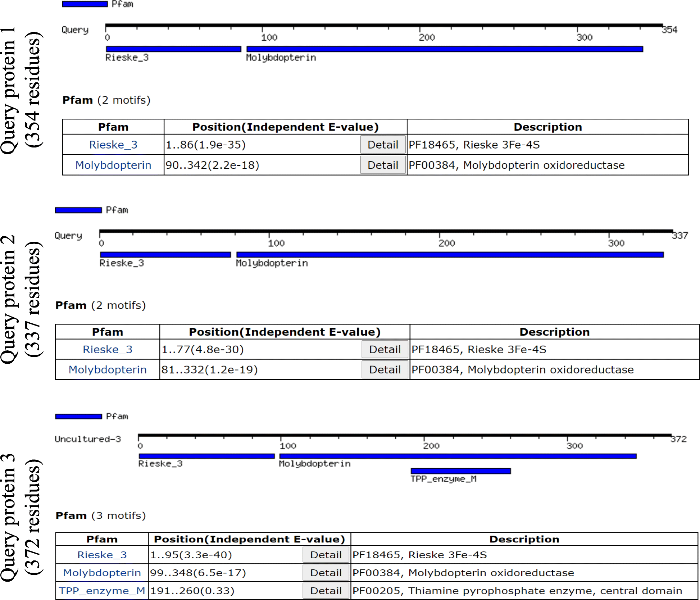The image size is (700, 600).
Task: Select Rieske_3 domain bar in Uncultured-3 diagram
Action: 207,456
